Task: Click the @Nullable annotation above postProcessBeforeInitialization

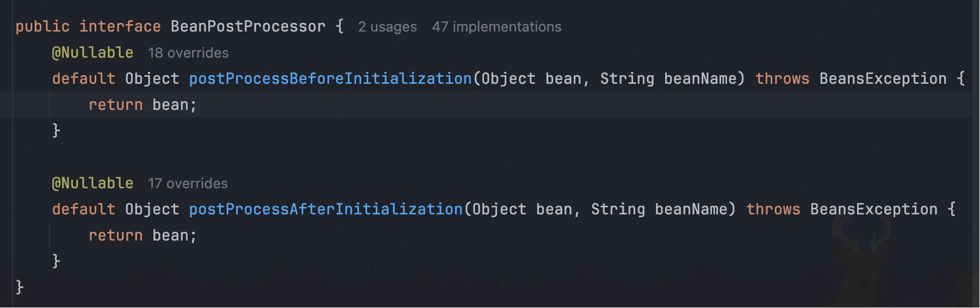Action: point(92,52)
